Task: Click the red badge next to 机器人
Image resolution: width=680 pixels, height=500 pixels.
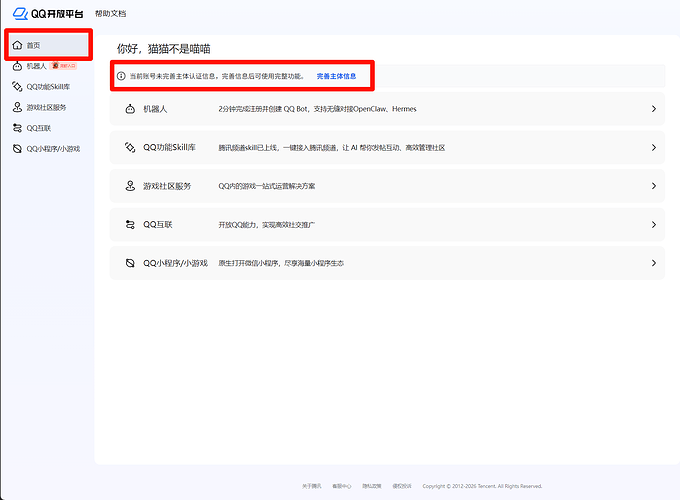Action: (64, 65)
